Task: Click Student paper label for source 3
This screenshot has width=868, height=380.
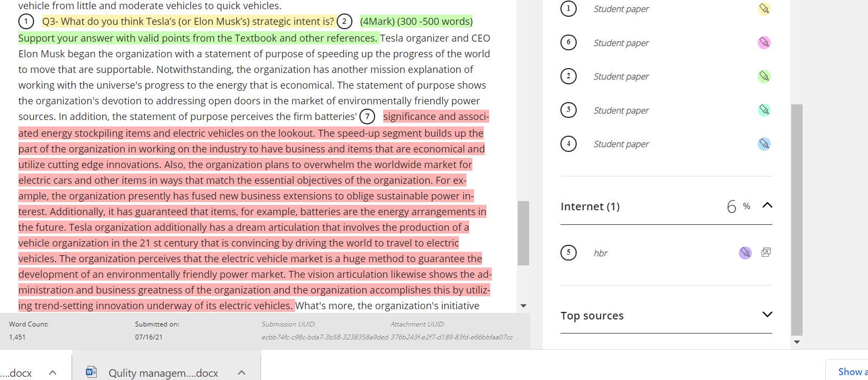Action: coord(621,111)
